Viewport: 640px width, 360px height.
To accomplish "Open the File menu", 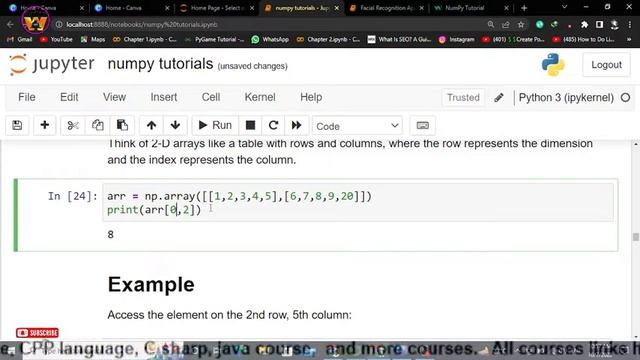I will tap(27, 97).
